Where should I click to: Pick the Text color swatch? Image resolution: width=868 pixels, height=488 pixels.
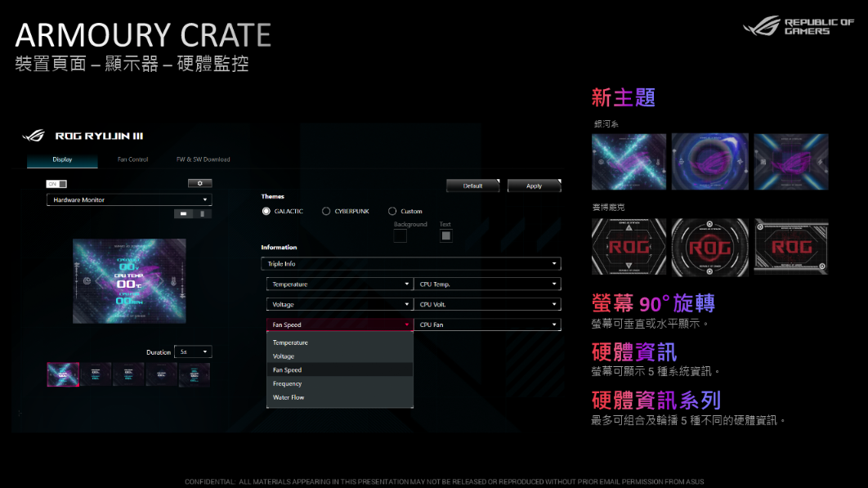point(445,236)
